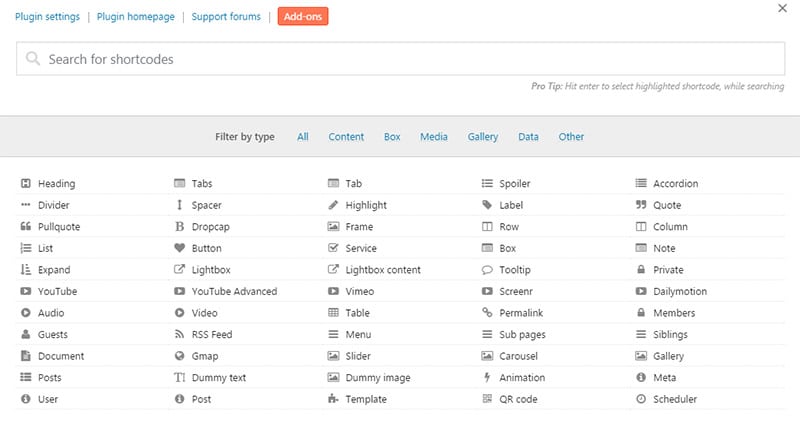Choose the Button heart icon
This screenshot has height=425, width=800.
(180, 248)
